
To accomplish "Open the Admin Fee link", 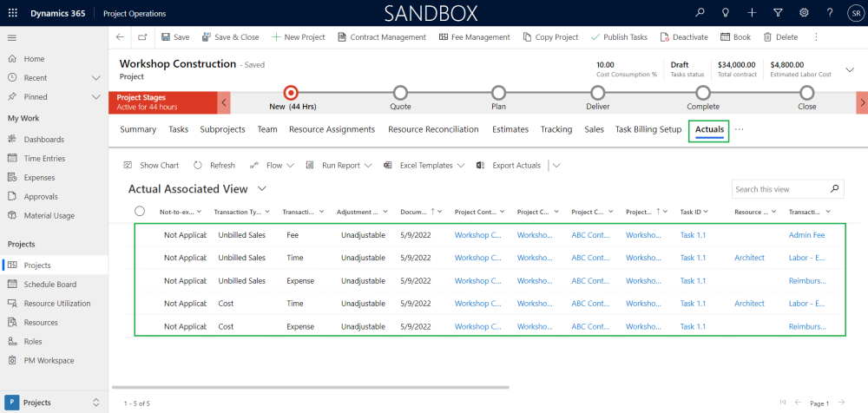I will 806,235.
